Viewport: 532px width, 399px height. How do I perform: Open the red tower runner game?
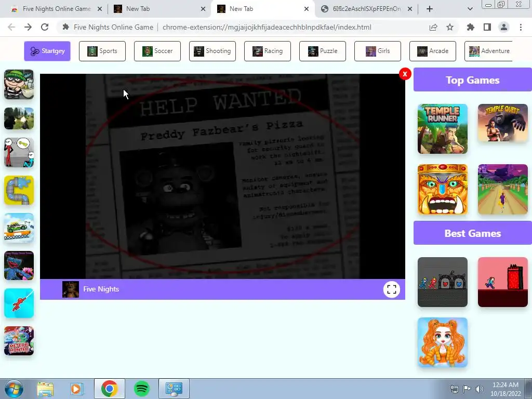pyautogui.click(x=503, y=282)
